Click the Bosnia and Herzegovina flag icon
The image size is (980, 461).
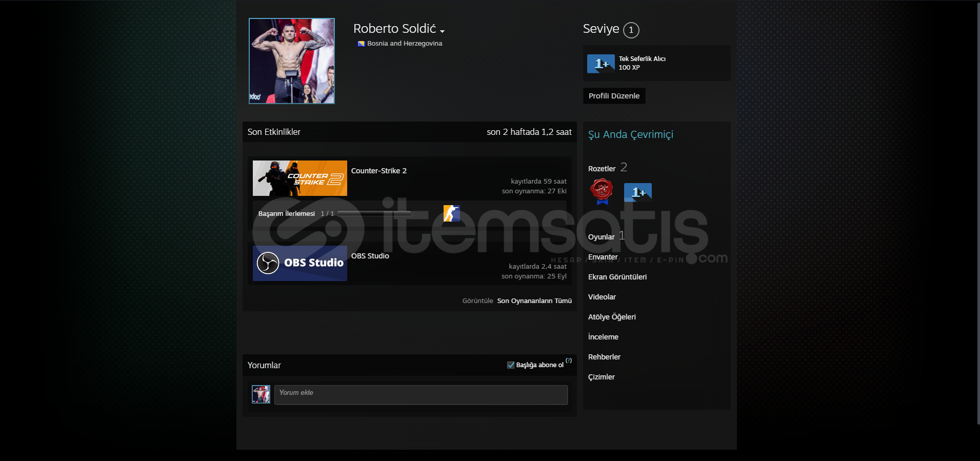pyautogui.click(x=361, y=44)
